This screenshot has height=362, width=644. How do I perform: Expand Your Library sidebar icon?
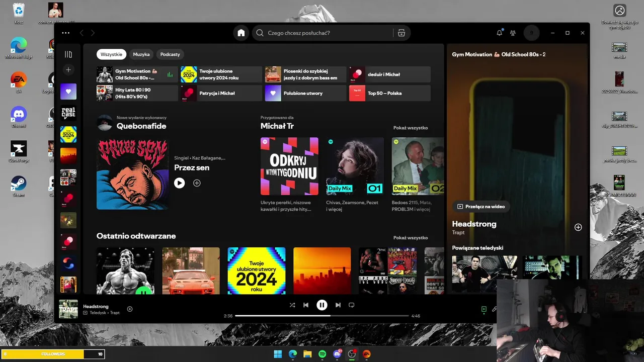tap(68, 54)
